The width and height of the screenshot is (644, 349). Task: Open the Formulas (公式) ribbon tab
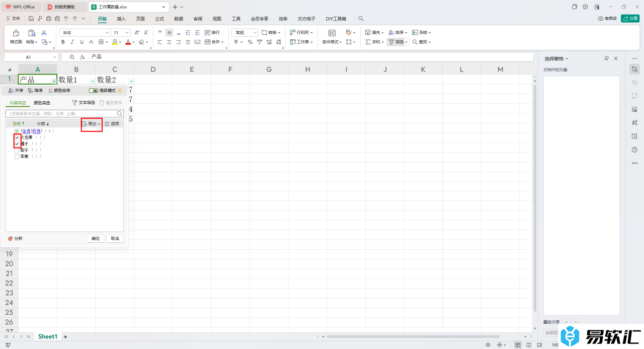click(159, 19)
